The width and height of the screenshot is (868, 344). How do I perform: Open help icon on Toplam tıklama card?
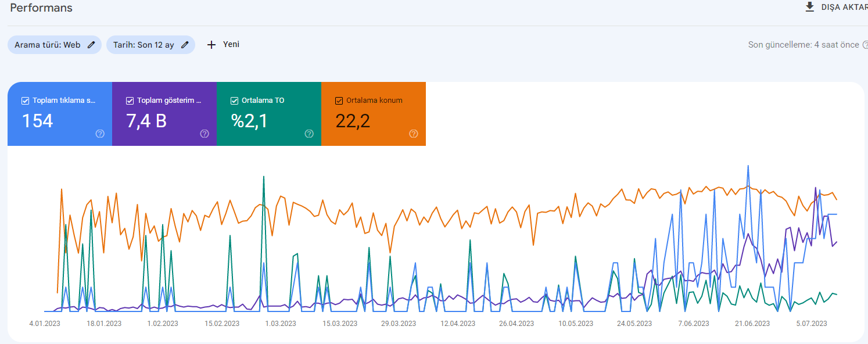tap(100, 134)
